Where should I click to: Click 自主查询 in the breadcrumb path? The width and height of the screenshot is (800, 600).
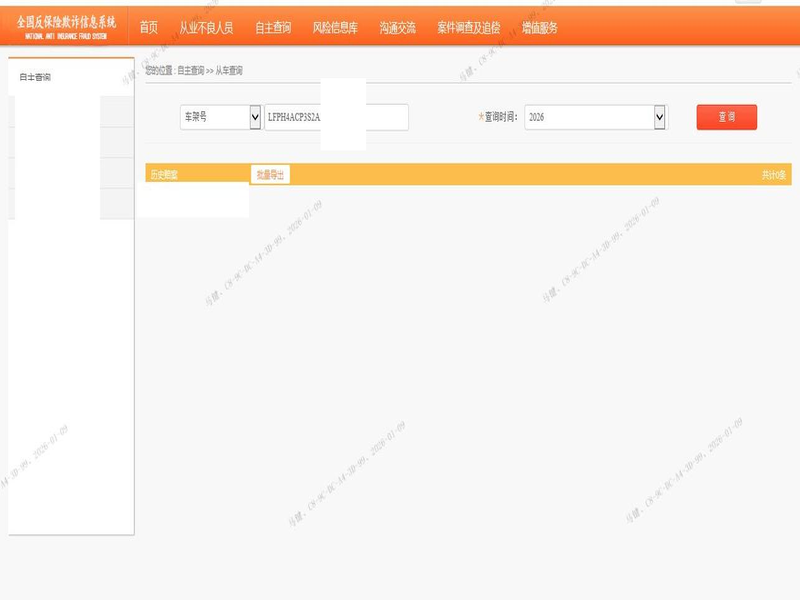(x=190, y=71)
